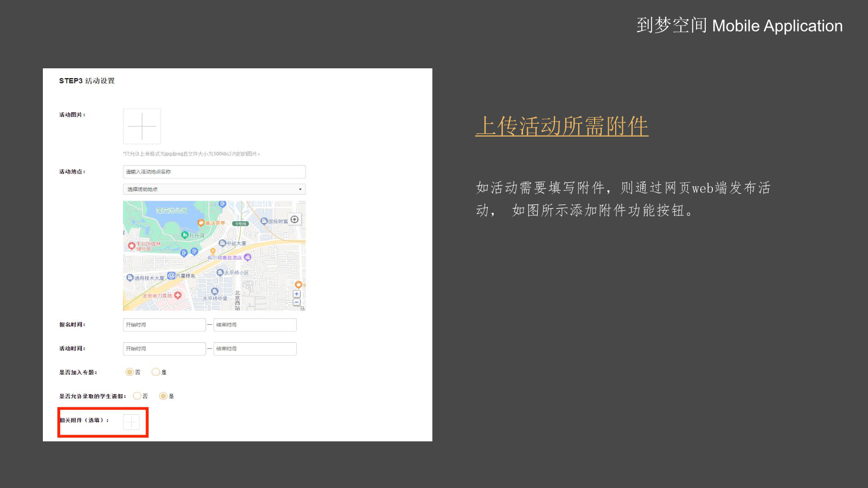
Task: Select the 莲花池公园 label on the map
Action: (171, 210)
